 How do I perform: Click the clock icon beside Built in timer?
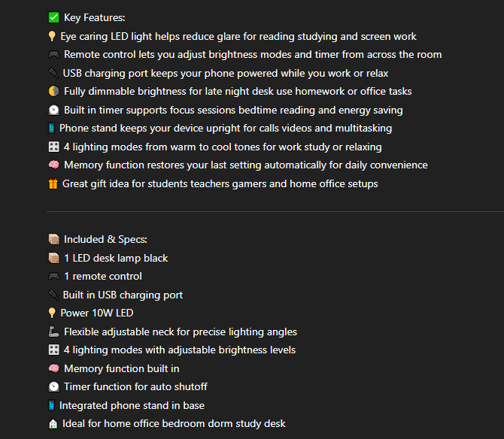(x=53, y=110)
